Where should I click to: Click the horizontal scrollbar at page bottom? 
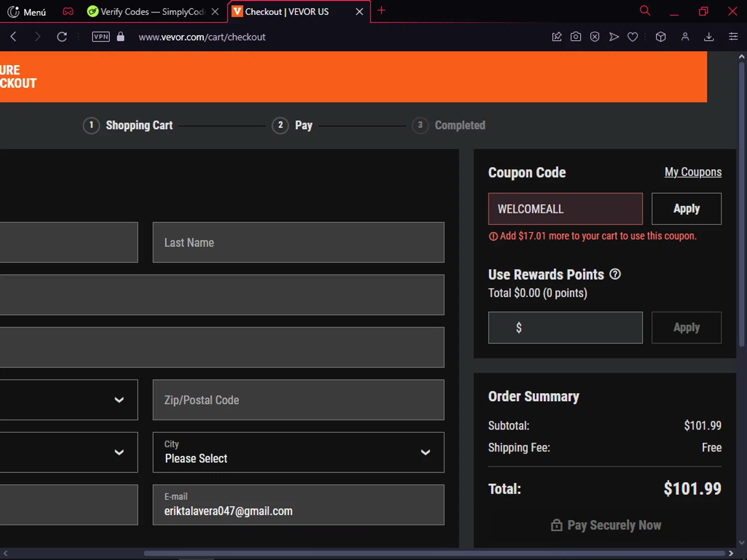click(x=433, y=553)
